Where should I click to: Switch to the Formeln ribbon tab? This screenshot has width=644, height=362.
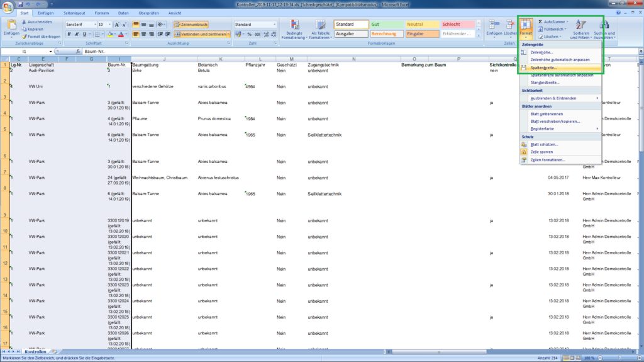101,13
